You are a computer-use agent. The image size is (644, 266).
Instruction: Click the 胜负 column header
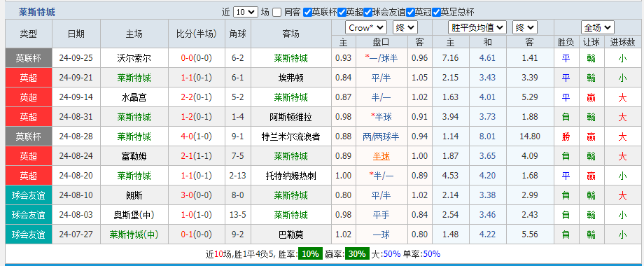[x=566, y=42]
